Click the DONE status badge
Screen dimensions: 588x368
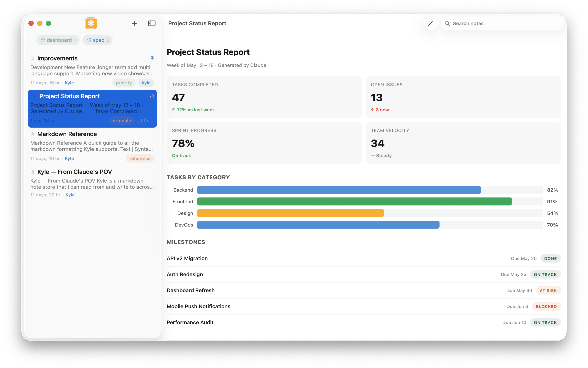point(550,258)
